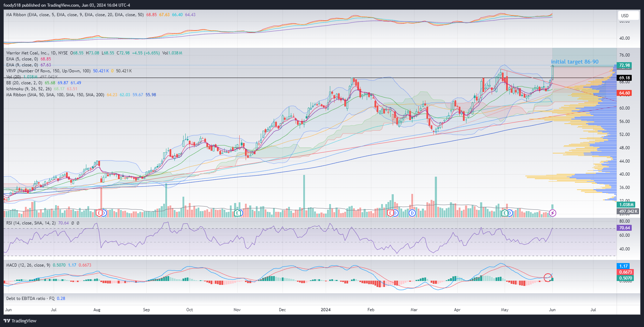Image resolution: width=644 pixels, height=327 pixels.
Task: Select the MACD indicator legend
Action: point(28,265)
